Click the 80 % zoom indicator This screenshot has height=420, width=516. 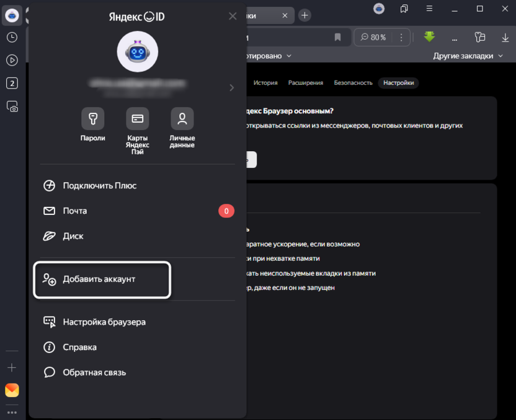pos(373,37)
